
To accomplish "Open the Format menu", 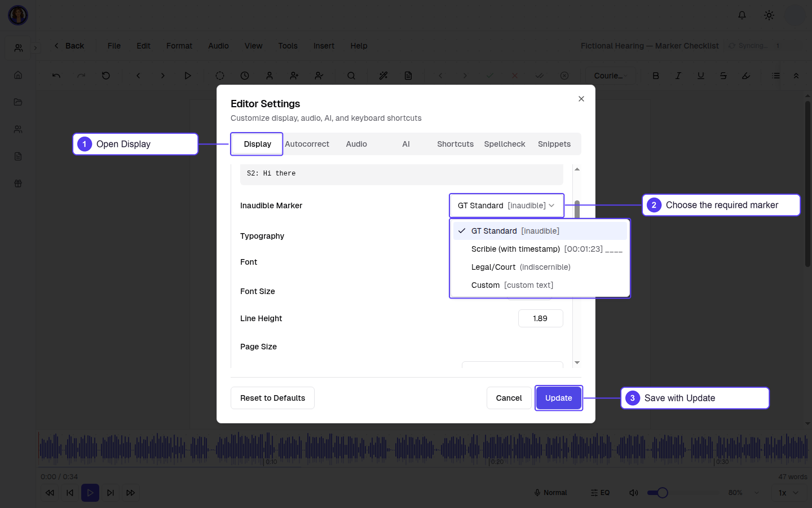I will tap(179, 46).
